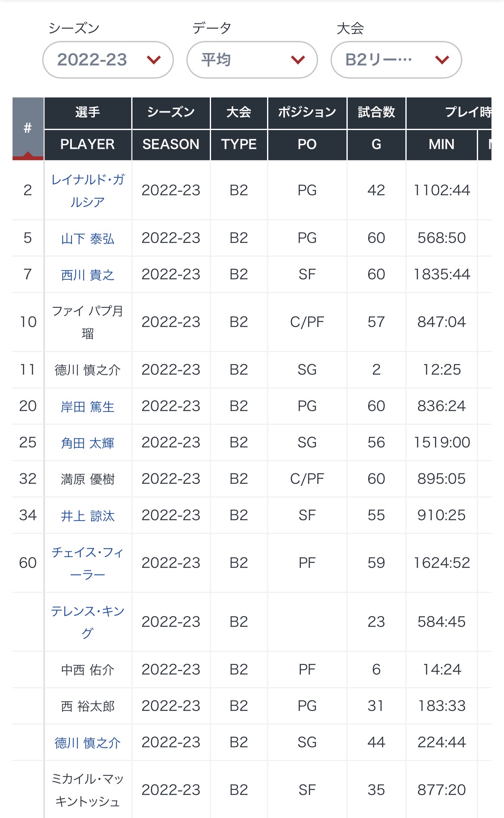Open player 西川 貴之 profile link

pyautogui.click(x=88, y=275)
